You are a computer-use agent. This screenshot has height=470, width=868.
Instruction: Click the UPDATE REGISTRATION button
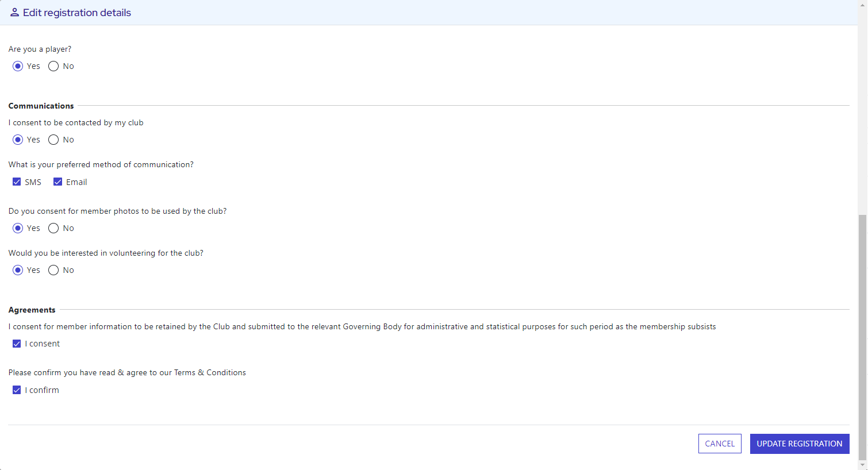coord(800,444)
